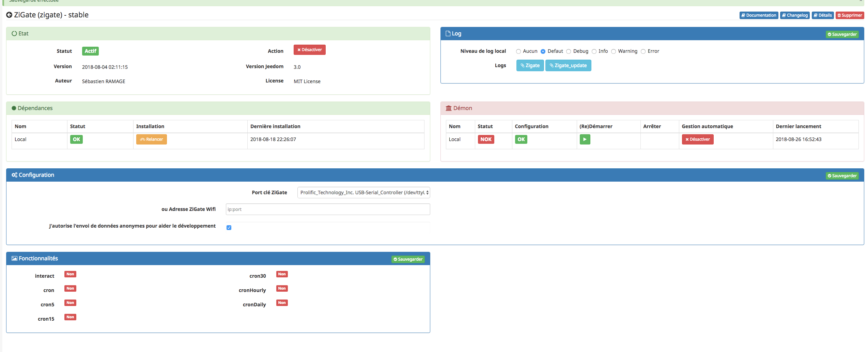Click the gears icon next to Configuration
Viewport: 868px width, 352px height.
tap(14, 175)
